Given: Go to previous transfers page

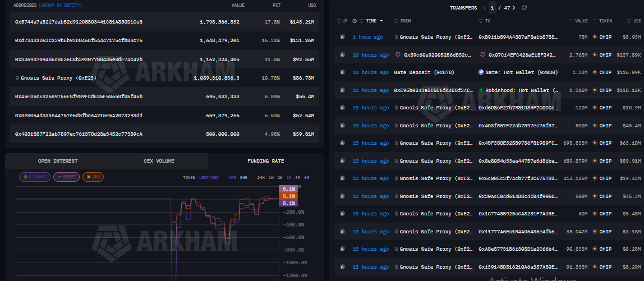Looking at the screenshot, I should (484, 8).
